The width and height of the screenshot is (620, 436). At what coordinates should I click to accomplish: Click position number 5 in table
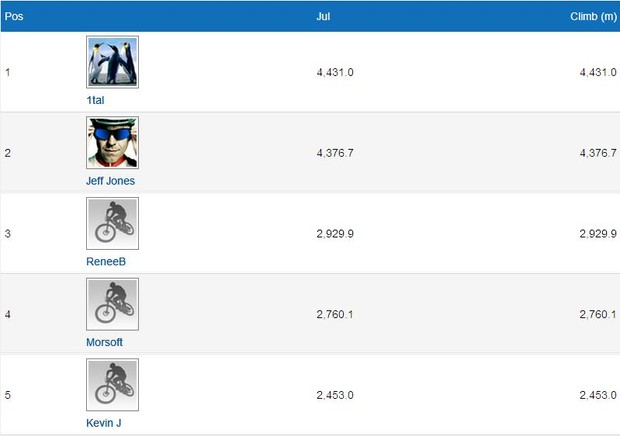8,395
